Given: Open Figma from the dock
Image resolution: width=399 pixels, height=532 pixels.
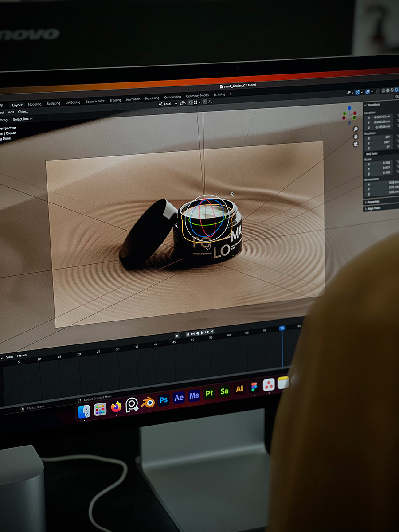Looking at the screenshot, I should pos(254,387).
